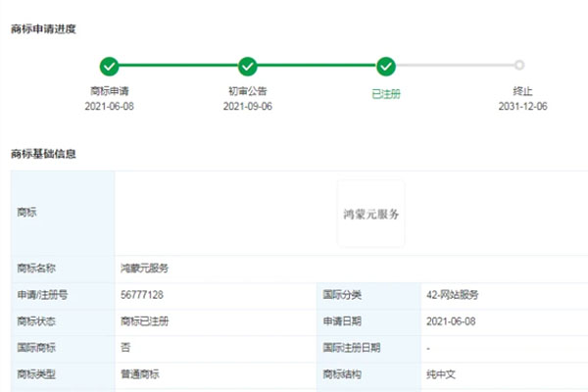Select the 普通商标 trademark type value
This screenshot has height=392, width=588.
click(140, 373)
